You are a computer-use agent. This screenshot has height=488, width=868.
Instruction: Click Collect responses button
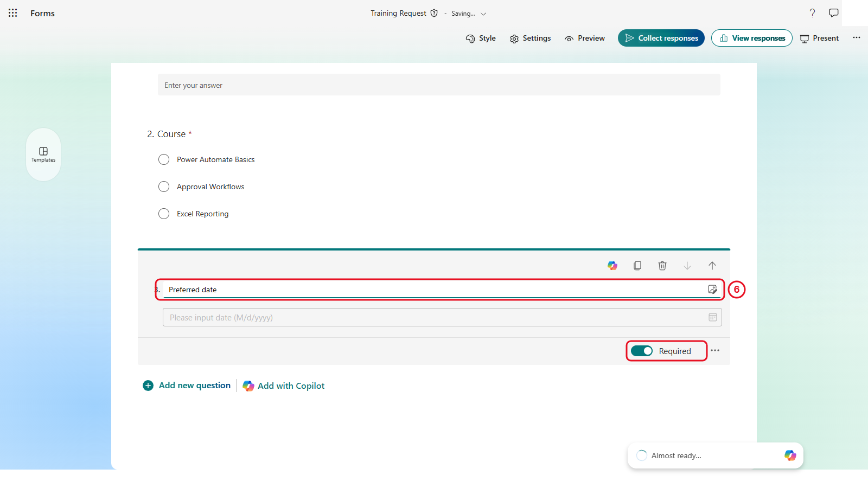(x=661, y=38)
